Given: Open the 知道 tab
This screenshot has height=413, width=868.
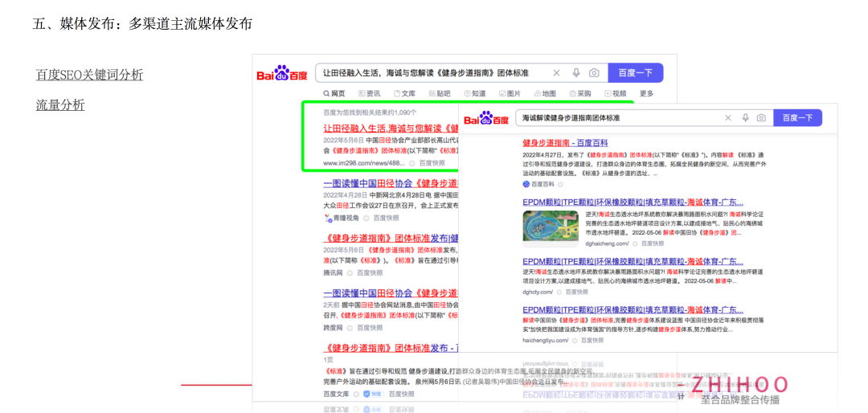Looking at the screenshot, I should tap(475, 93).
